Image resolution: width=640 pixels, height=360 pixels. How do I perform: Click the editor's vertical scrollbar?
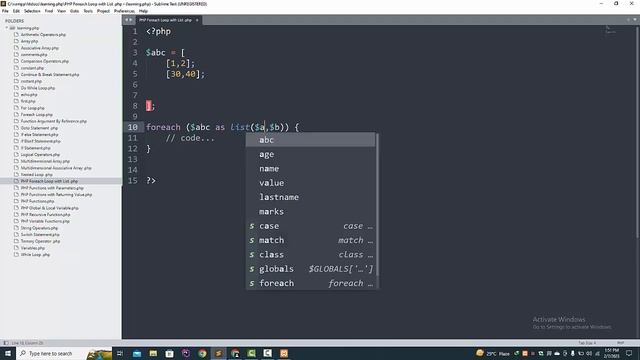click(x=637, y=131)
